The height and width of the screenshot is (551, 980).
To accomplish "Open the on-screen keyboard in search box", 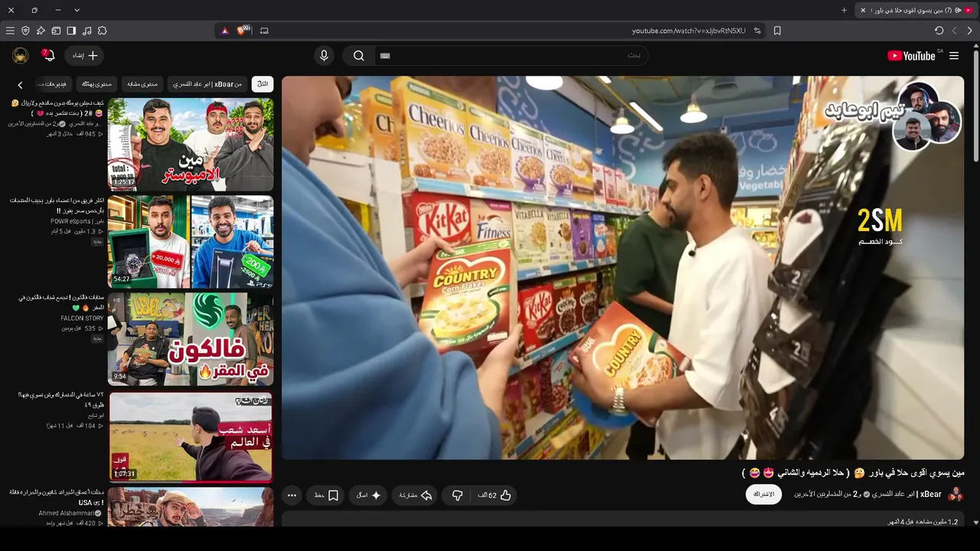I will tap(385, 56).
